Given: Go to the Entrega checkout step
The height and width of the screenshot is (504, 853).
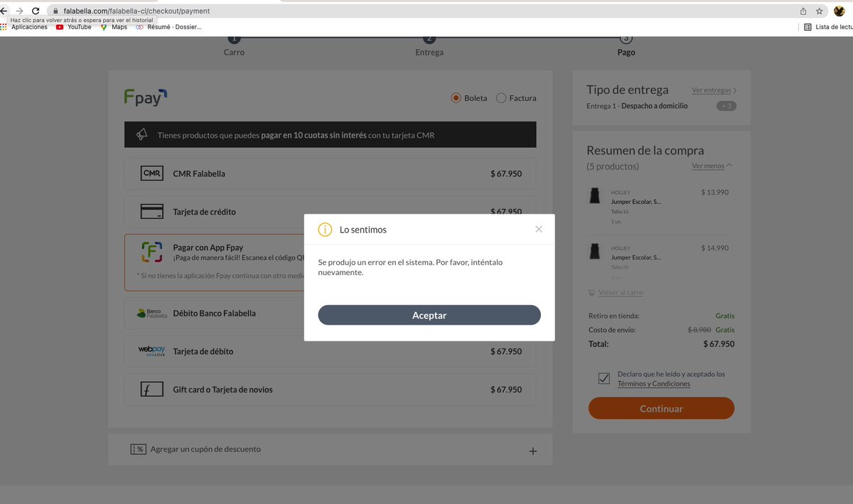Looking at the screenshot, I should point(429,46).
